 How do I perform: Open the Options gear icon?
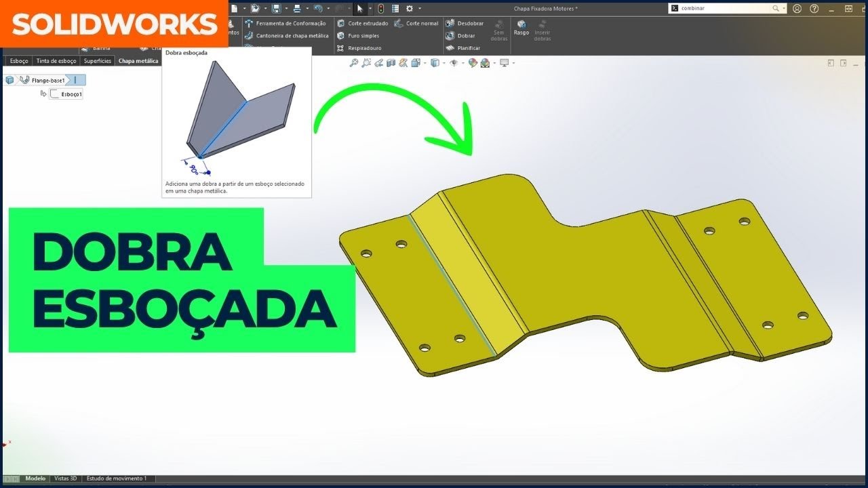pyautogui.click(x=410, y=8)
